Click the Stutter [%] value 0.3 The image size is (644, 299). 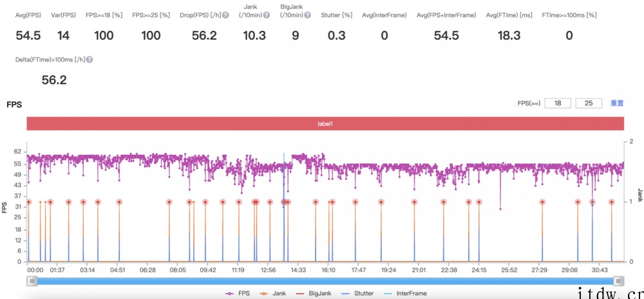click(x=336, y=35)
